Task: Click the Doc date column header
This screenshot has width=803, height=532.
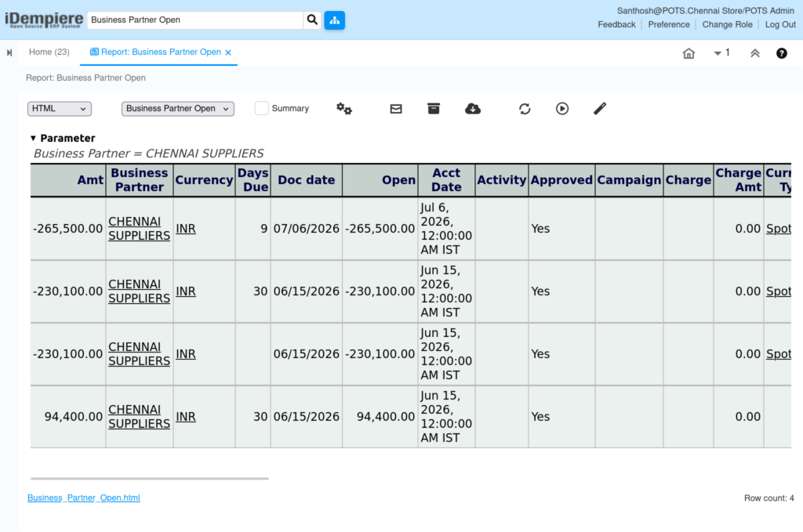Action: point(307,180)
